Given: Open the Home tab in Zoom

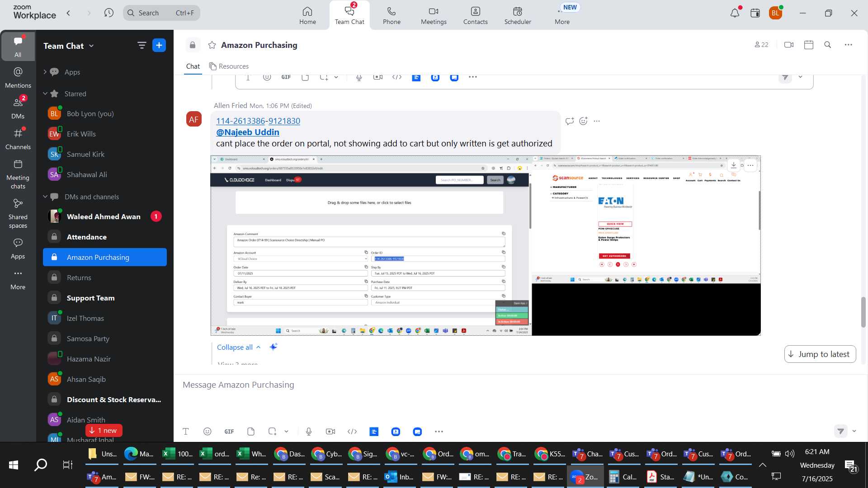Looking at the screenshot, I should 307,15.
